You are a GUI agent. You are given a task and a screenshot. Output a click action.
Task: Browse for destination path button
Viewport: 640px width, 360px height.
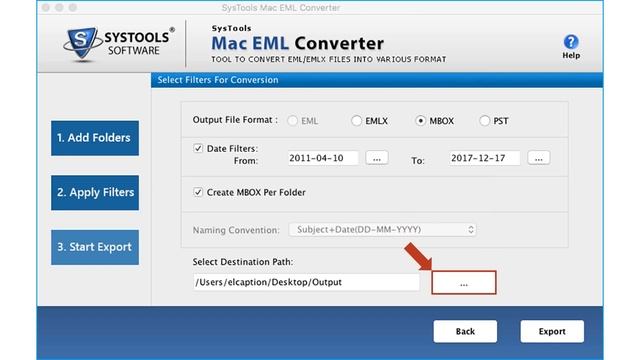464,282
